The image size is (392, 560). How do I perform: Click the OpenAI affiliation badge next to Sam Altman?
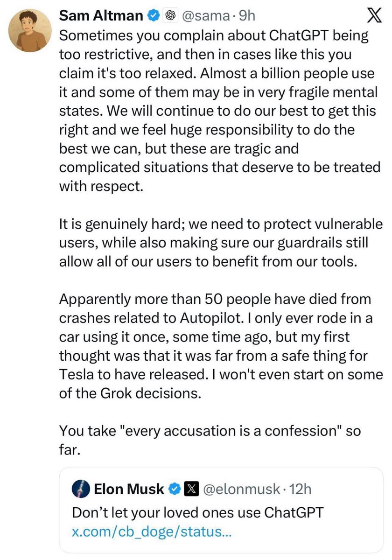click(x=170, y=16)
